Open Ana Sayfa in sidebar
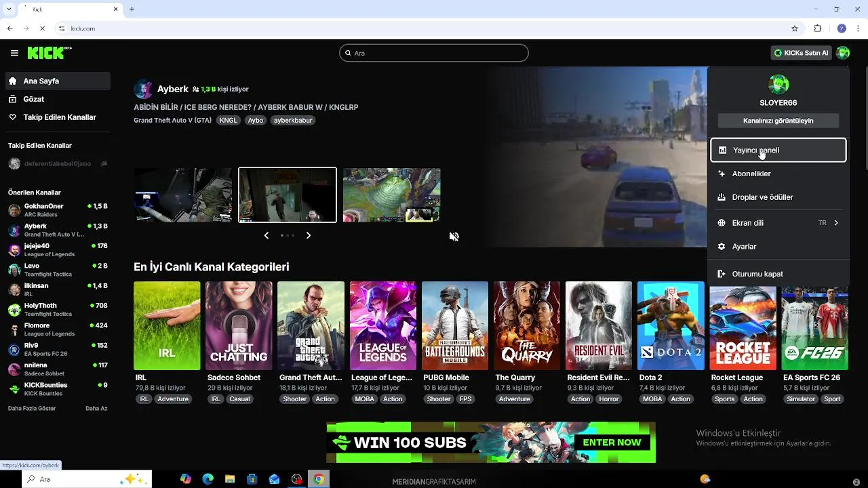Image resolution: width=868 pixels, height=488 pixels. coord(57,81)
